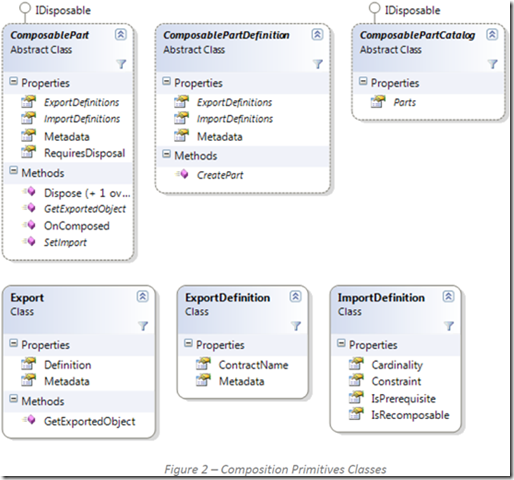The image size is (514, 480).
Task: Collapse Properties section in ComposablePart
Action: tap(13, 81)
